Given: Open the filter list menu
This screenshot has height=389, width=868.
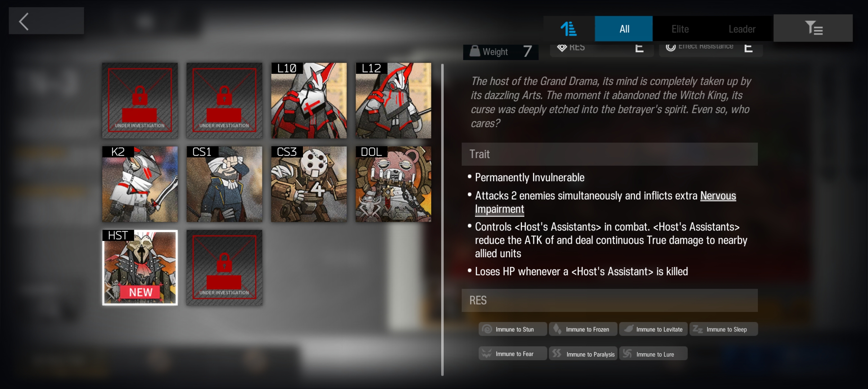Looking at the screenshot, I should pyautogui.click(x=813, y=28).
